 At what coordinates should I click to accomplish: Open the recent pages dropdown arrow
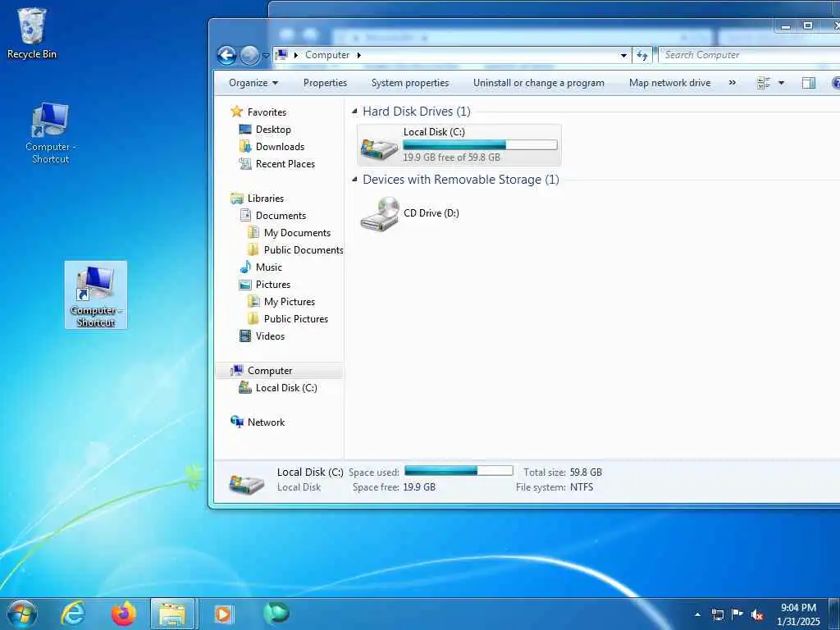[x=266, y=56]
